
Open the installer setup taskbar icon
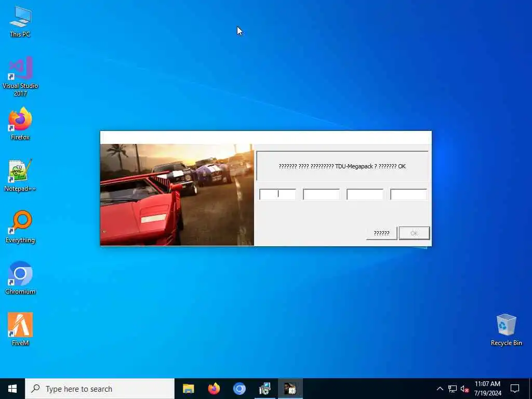[x=264, y=389]
